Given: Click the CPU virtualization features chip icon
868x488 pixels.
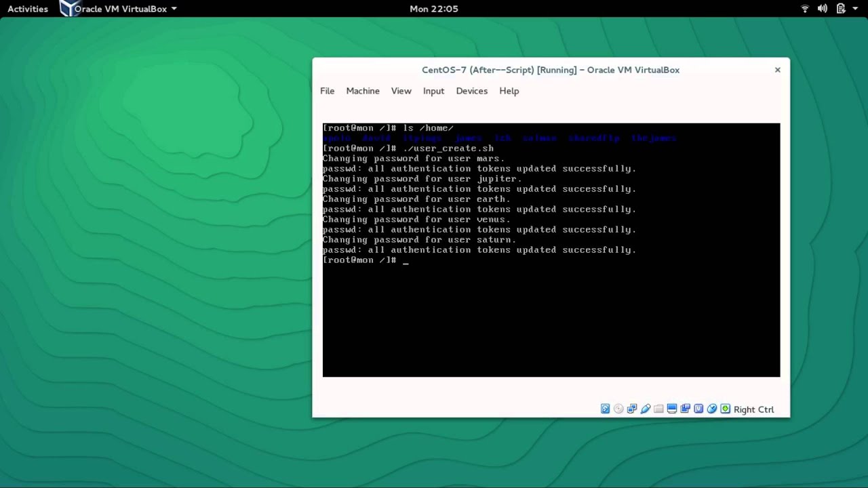Looking at the screenshot, I should coord(698,409).
